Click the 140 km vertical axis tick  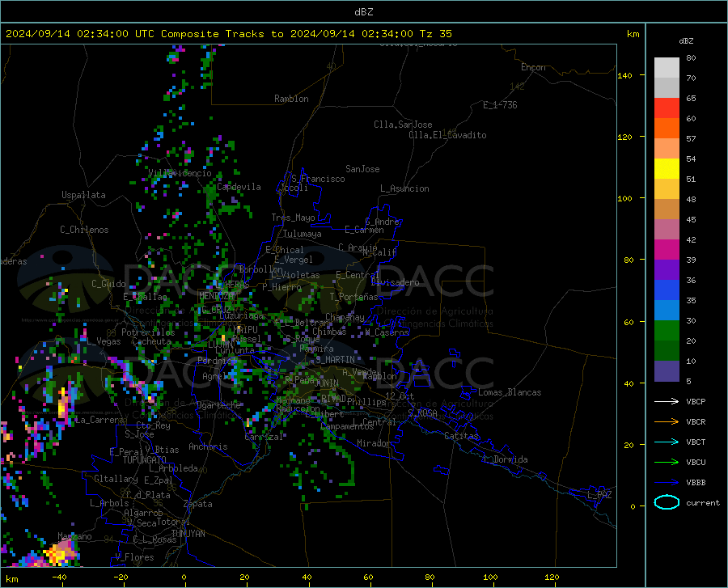pyautogui.click(x=625, y=75)
